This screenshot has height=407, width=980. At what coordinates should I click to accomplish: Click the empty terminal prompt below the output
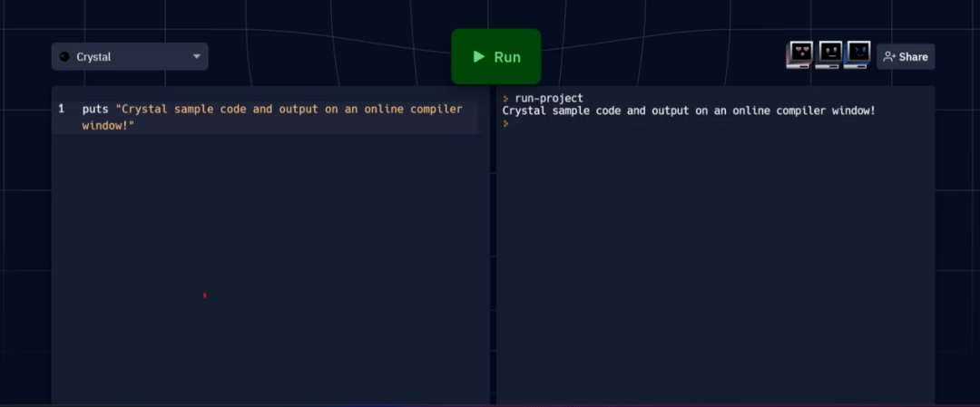[x=505, y=123]
